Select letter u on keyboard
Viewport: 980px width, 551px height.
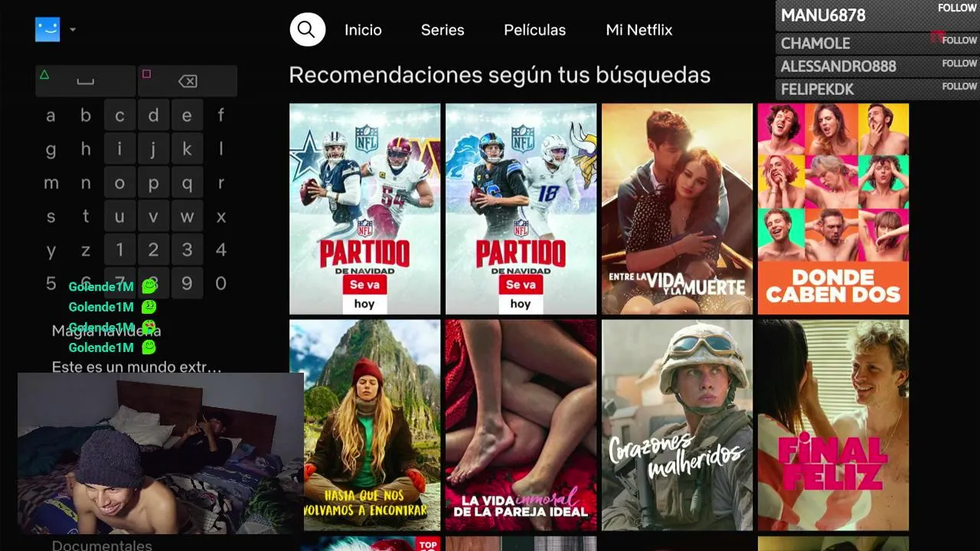119,217
